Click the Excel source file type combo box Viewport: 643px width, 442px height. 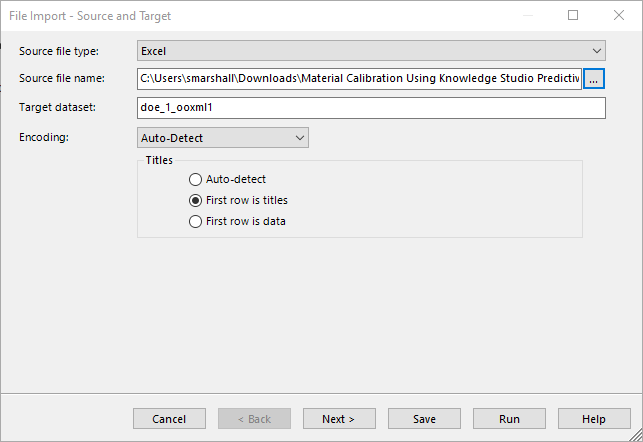click(x=371, y=51)
